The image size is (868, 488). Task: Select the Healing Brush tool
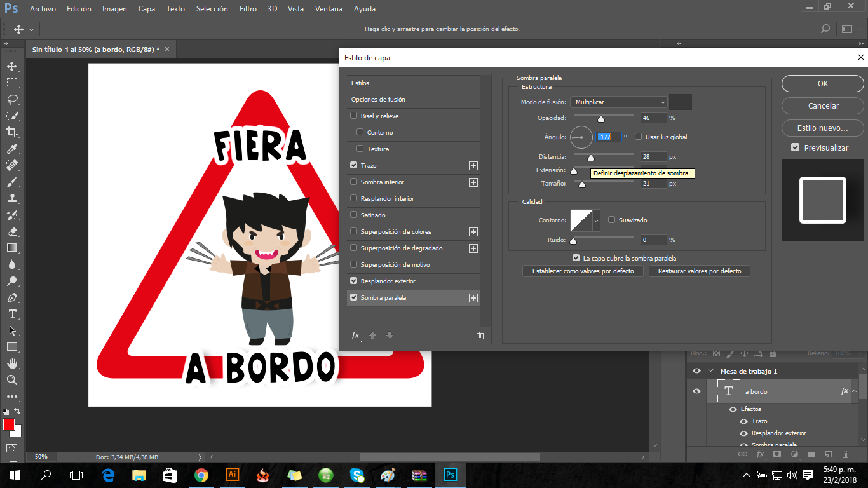(11, 165)
